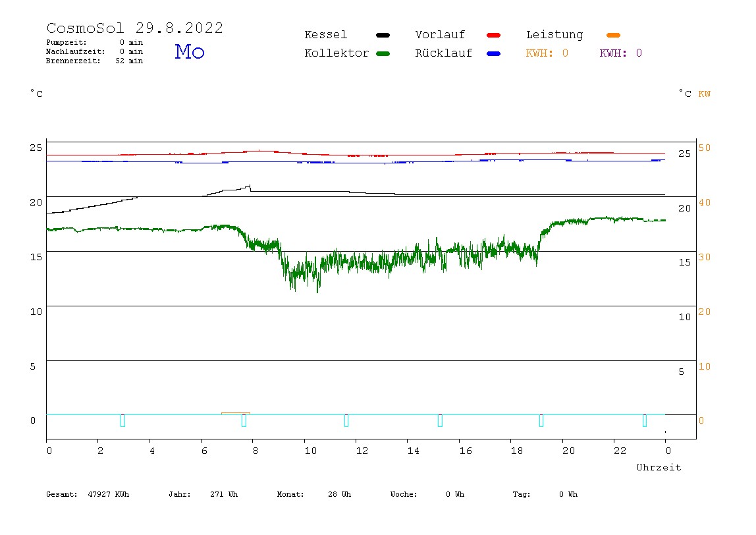This screenshot has width=756, height=535.
Task: Click the x-axis hour "22" tick label
Action: (620, 451)
